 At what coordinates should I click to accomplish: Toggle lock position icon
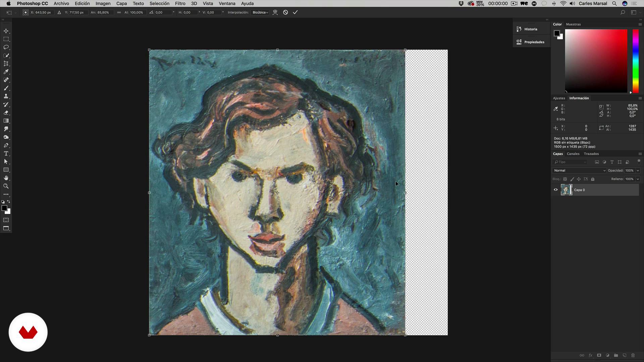pyautogui.click(x=579, y=179)
